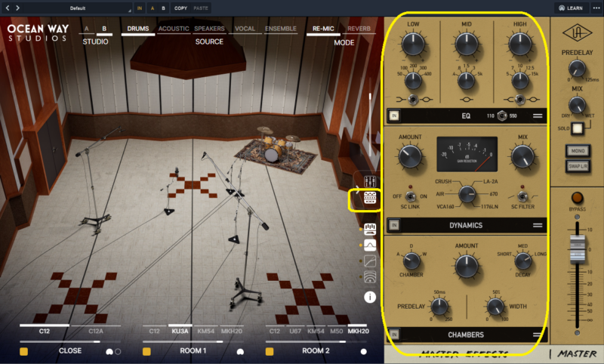Open the Dynamics section menu icon
The image size is (604, 364).
click(539, 225)
